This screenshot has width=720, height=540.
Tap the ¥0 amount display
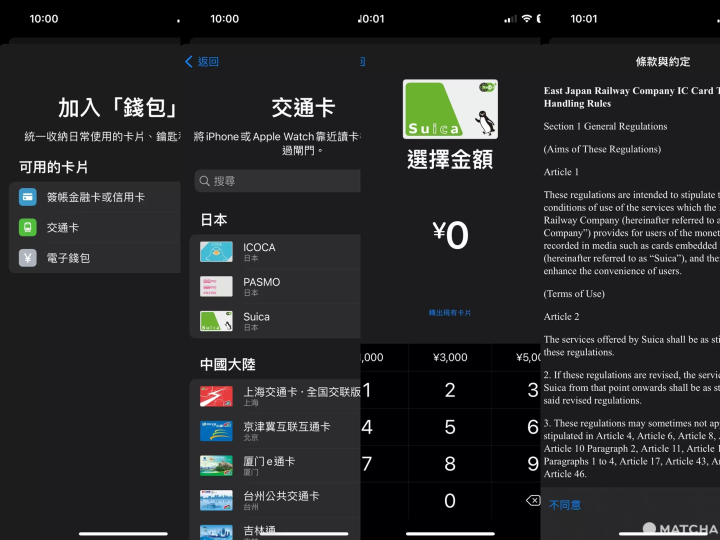[x=450, y=235]
